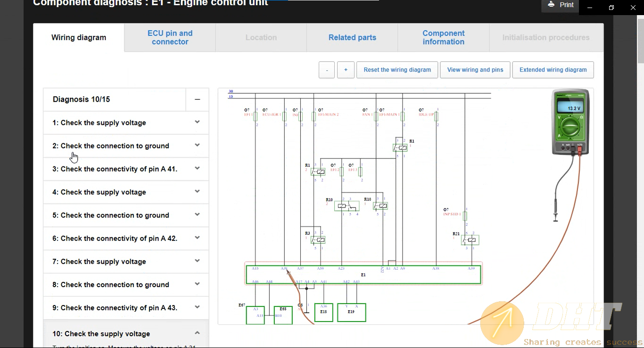Collapse the Diagnosis 10/15 panel
The height and width of the screenshot is (348, 644).
pyautogui.click(x=198, y=99)
